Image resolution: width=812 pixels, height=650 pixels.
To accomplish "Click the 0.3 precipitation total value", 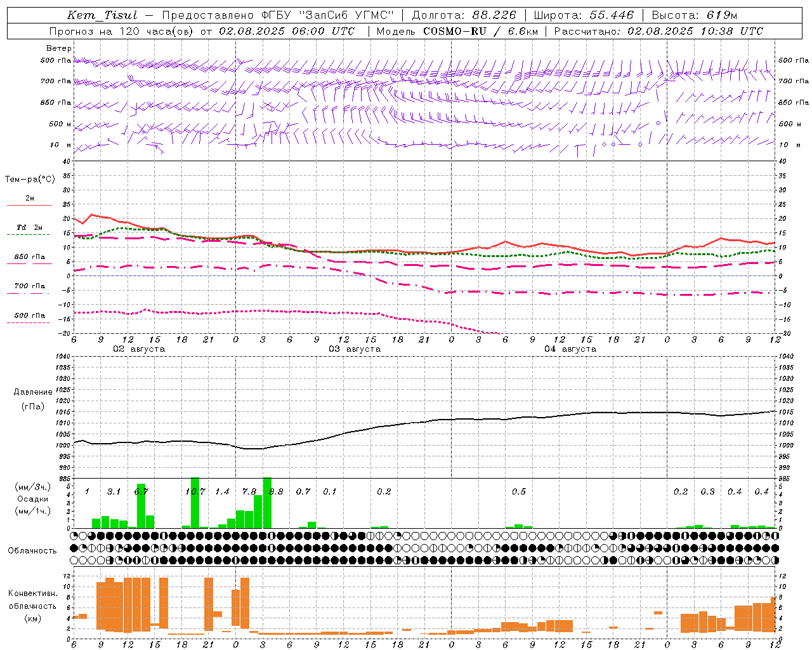I will 707,492.
